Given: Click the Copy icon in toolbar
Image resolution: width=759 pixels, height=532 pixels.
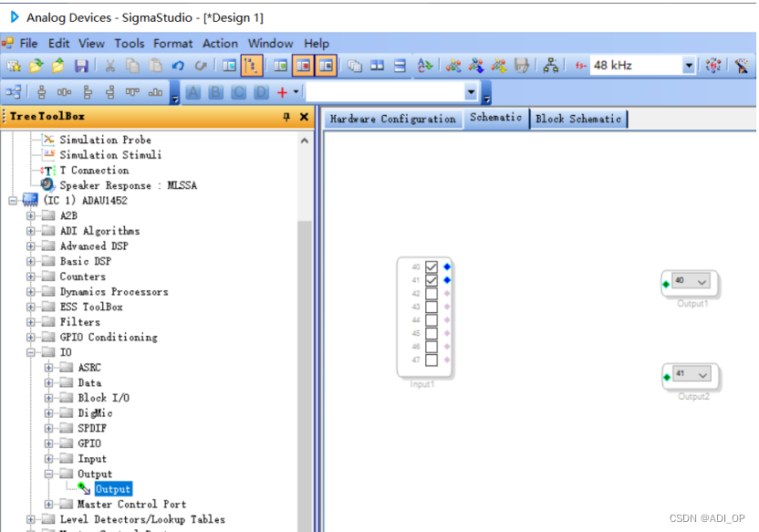Looking at the screenshot, I should click(x=132, y=66).
